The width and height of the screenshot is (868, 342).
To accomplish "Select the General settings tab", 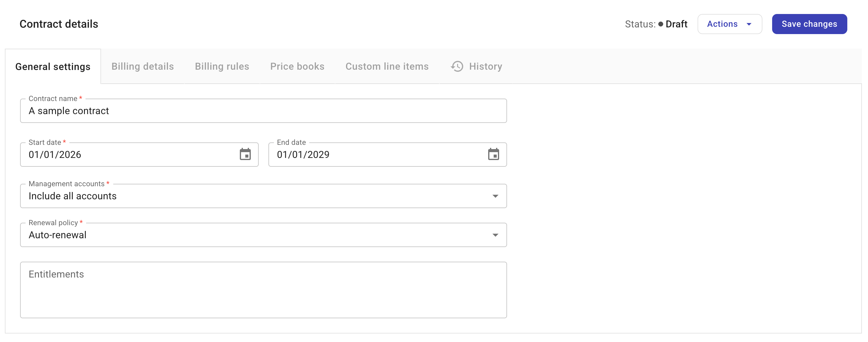I will point(53,67).
